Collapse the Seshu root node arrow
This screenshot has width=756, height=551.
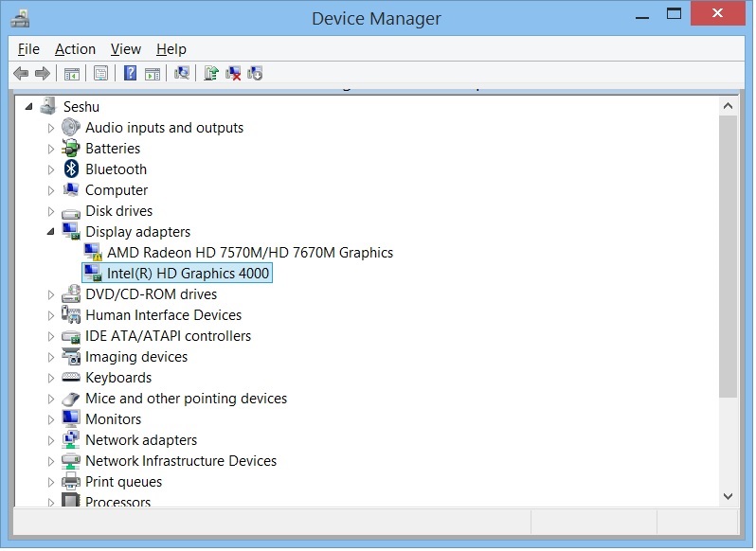tap(29, 106)
